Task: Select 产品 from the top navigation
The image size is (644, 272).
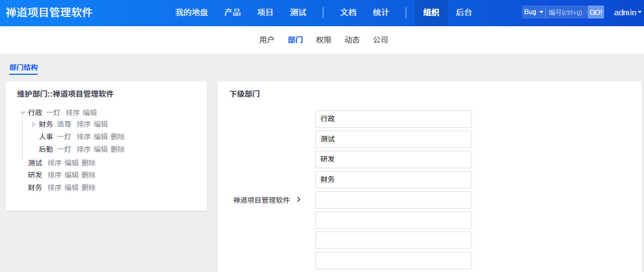Action: coord(232,13)
